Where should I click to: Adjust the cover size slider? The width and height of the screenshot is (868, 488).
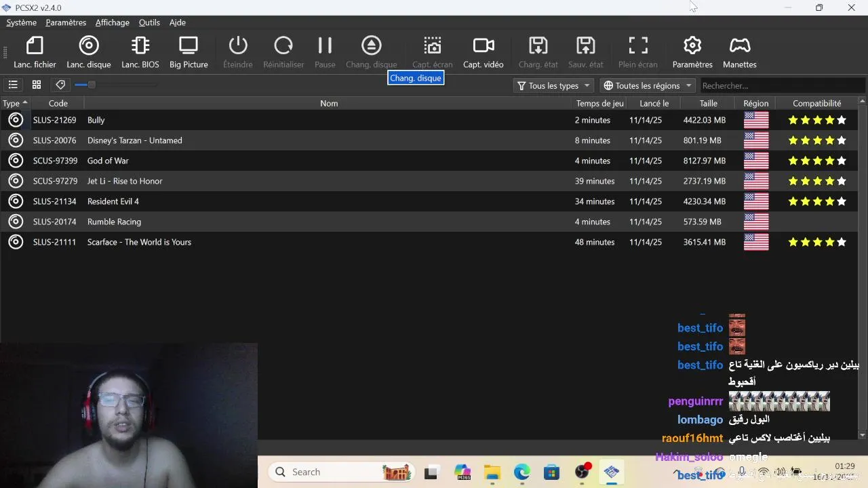coord(115,85)
